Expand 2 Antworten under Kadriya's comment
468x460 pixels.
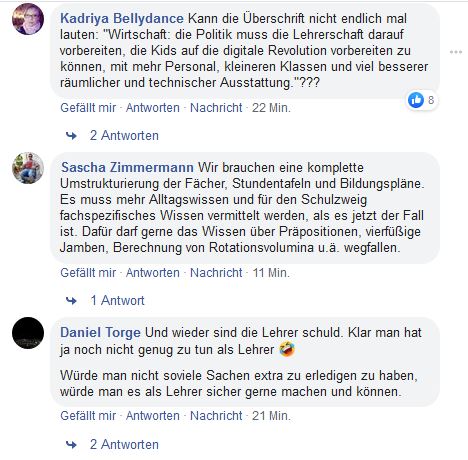point(124,136)
